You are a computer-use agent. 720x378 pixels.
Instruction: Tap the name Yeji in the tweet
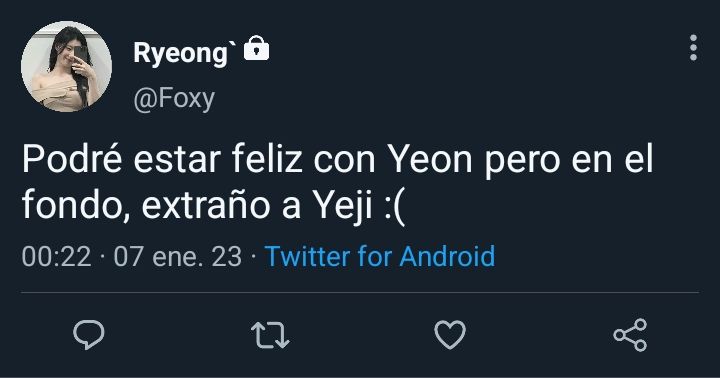[343, 207]
